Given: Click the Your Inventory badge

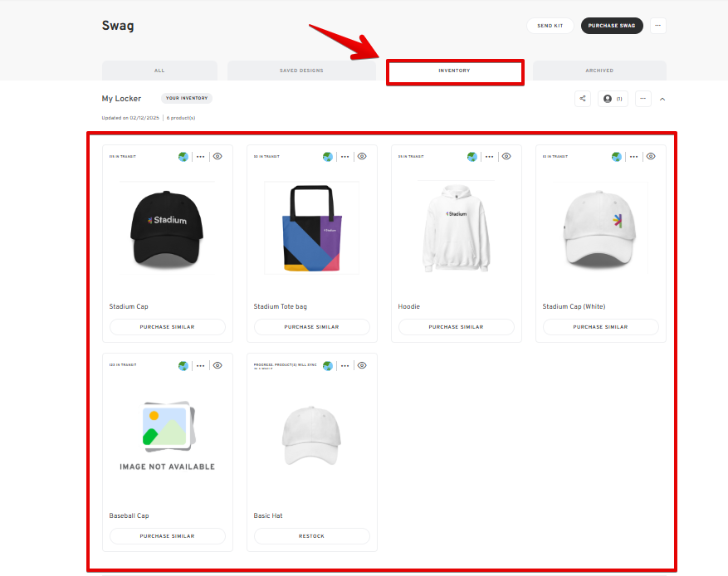Looking at the screenshot, I should click(187, 98).
